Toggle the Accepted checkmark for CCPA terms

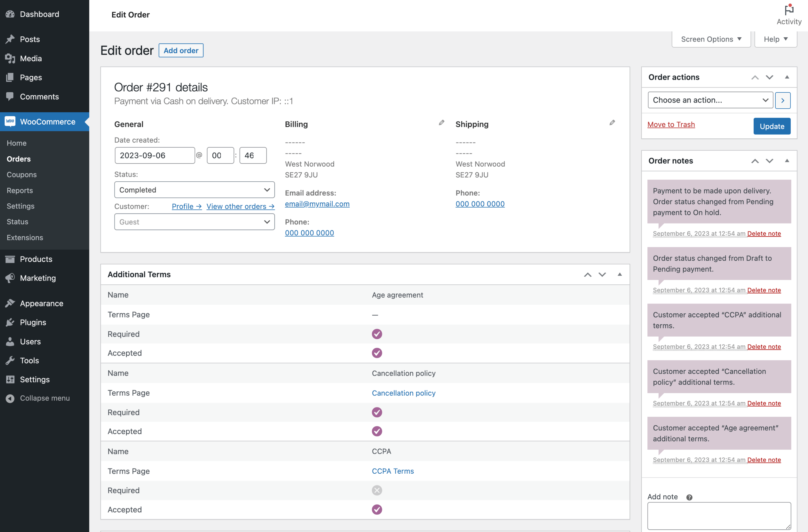pos(376,509)
